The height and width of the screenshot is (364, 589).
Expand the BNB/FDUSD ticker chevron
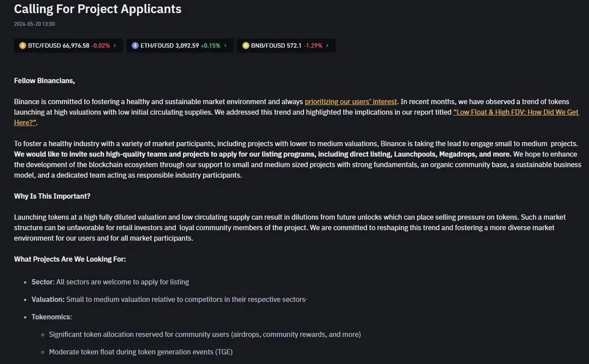click(327, 46)
